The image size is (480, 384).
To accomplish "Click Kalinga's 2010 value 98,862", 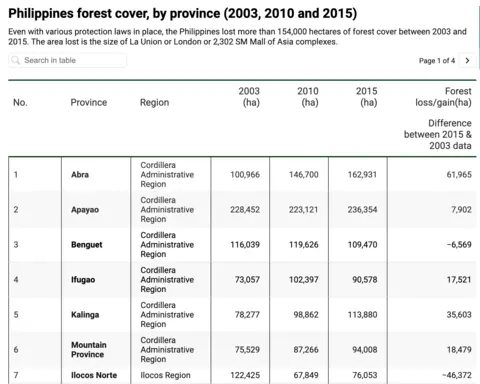I will pos(306,315).
